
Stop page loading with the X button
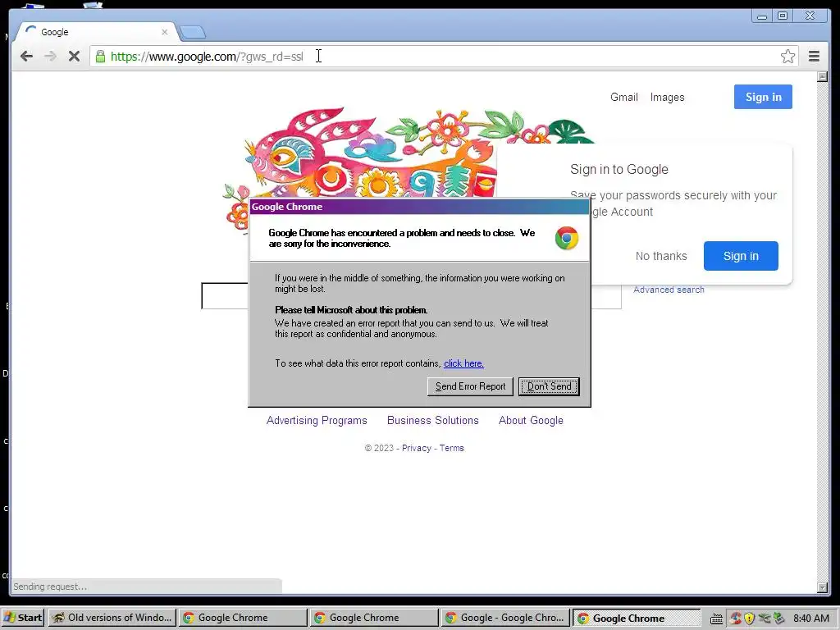click(74, 57)
